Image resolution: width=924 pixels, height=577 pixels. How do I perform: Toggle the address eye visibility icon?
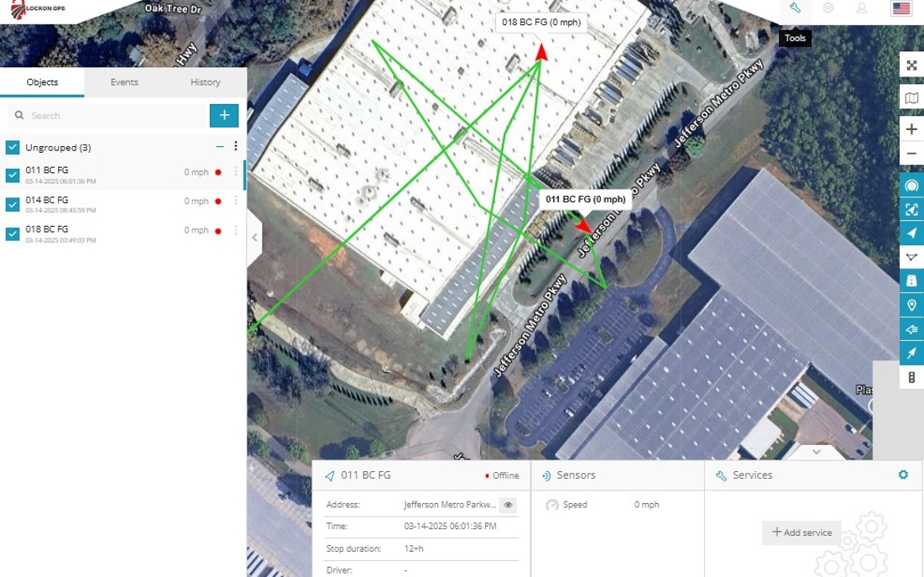[x=508, y=505]
